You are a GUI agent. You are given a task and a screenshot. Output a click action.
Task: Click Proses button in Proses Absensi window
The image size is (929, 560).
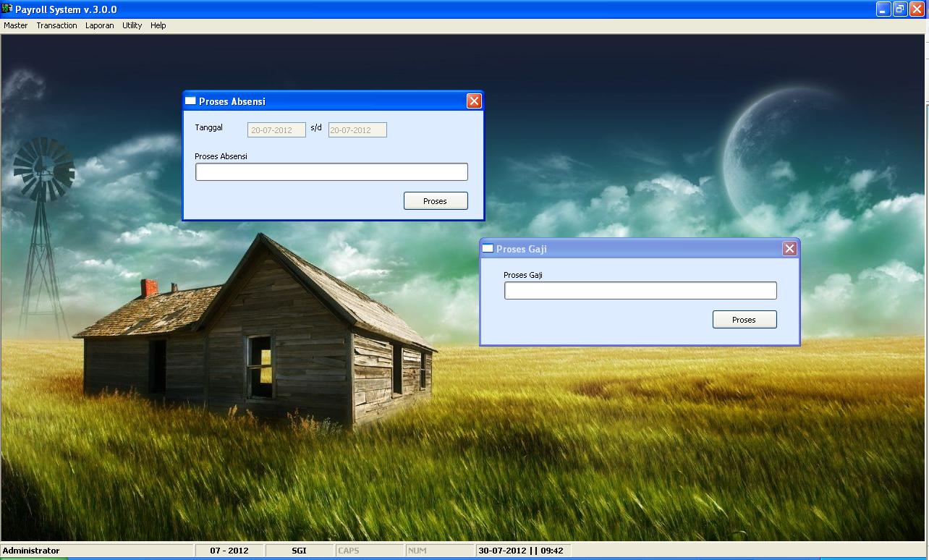click(x=436, y=201)
